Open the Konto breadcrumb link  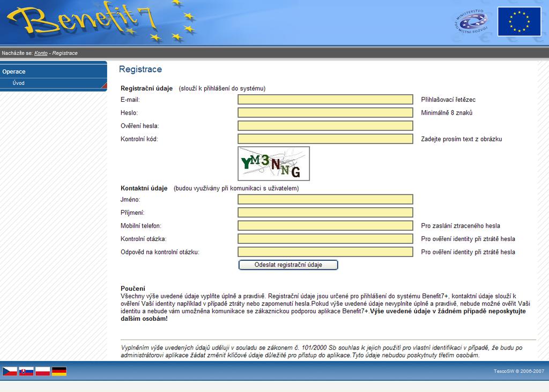[41, 53]
